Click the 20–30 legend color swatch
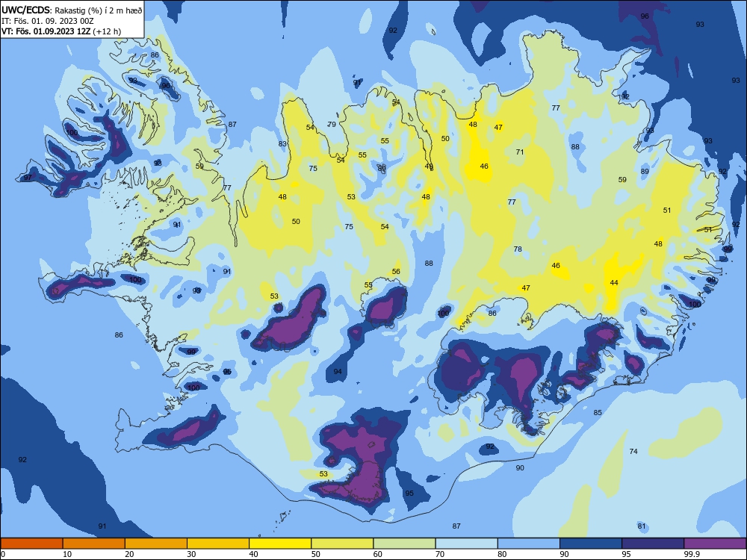The height and width of the screenshot is (560, 747). 156,544
